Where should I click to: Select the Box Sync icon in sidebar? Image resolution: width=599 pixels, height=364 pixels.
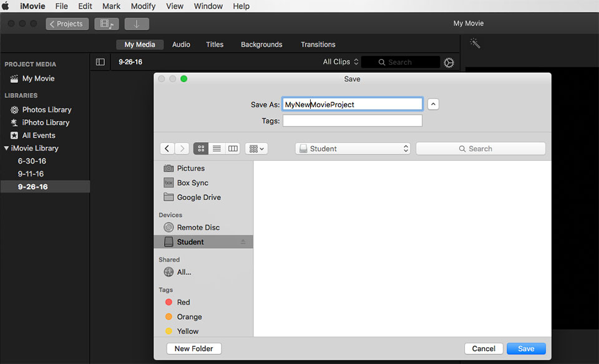(x=168, y=183)
